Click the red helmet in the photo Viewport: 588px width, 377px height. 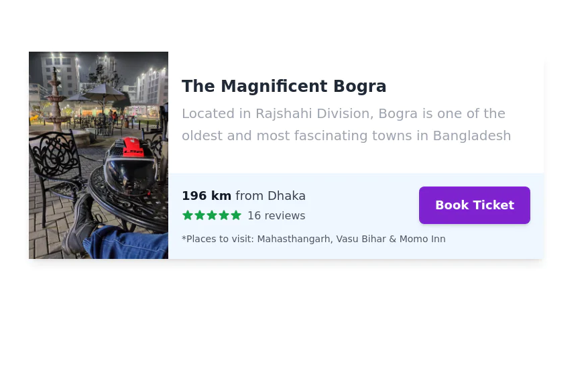pos(132,148)
